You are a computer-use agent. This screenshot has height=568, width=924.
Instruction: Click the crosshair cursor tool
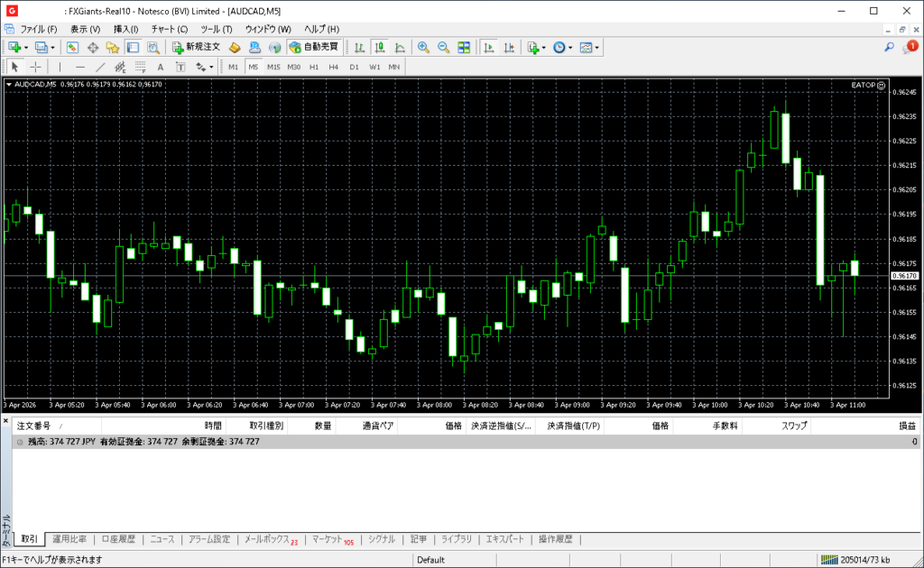35,67
